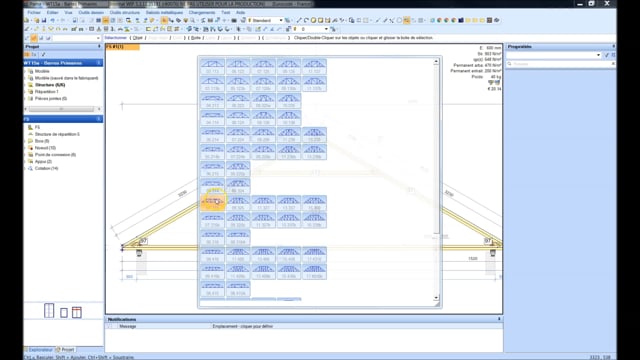The height and width of the screenshot is (360, 640).
Task: Click the red table layout view icon
Action: coord(77,312)
